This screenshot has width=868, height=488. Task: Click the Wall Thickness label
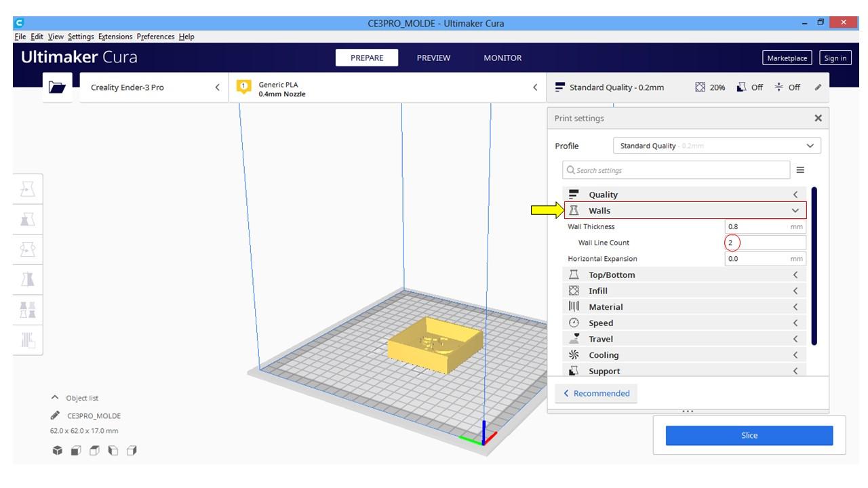591,226
